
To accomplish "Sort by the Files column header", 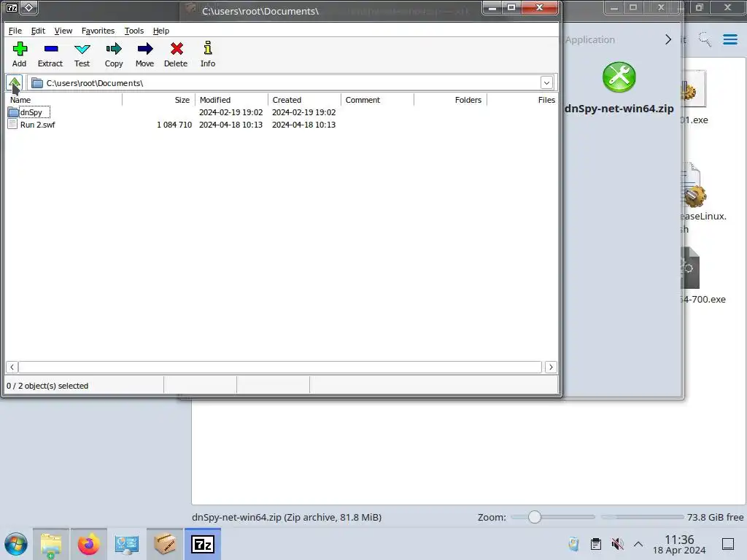I will [x=522, y=100].
